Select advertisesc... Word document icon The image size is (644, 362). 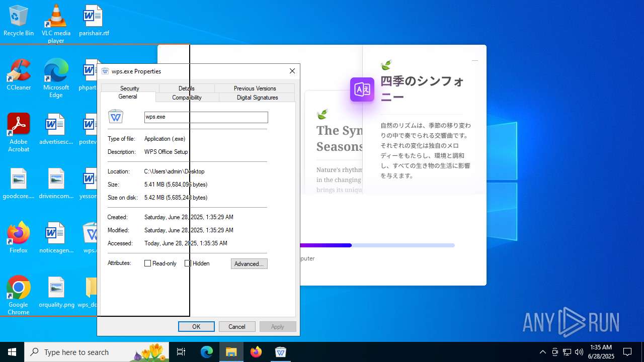[x=56, y=129]
